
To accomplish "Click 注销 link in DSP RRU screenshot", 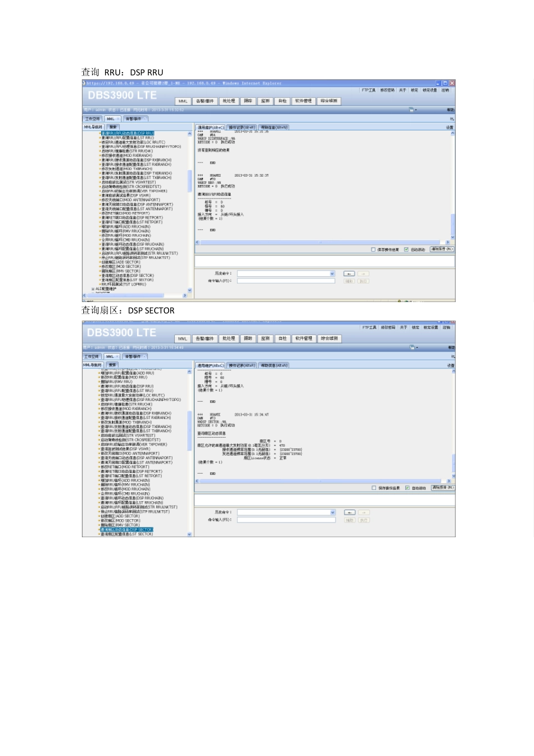I will click(x=445, y=90).
